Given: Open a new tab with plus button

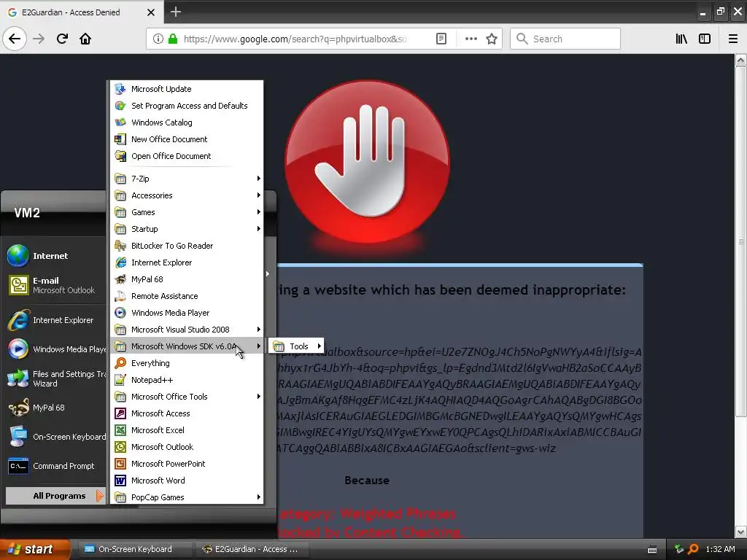Looking at the screenshot, I should coord(175,12).
